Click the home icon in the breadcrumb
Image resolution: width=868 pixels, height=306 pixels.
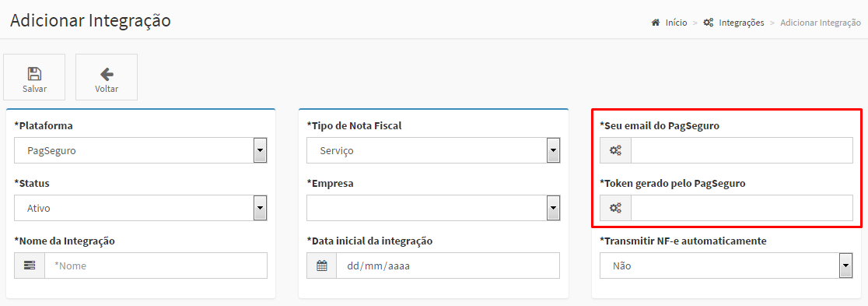(656, 23)
